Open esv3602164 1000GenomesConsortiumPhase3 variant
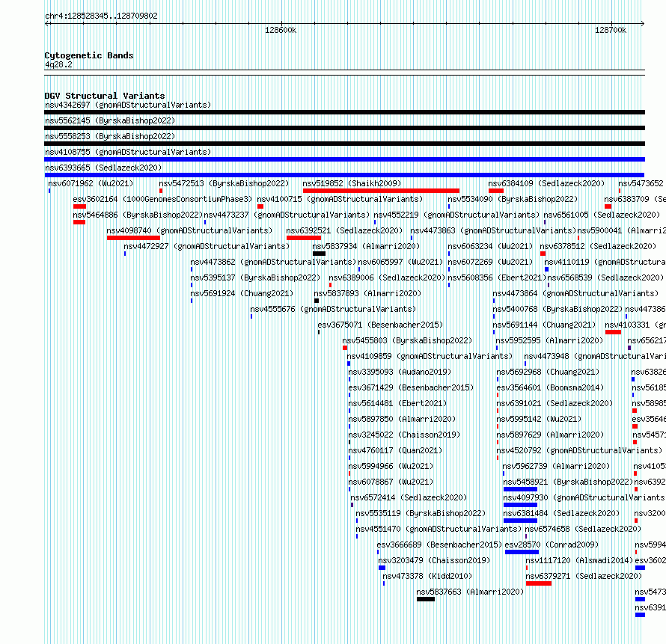Image resolution: width=666 pixels, height=644 pixels. tap(162, 199)
